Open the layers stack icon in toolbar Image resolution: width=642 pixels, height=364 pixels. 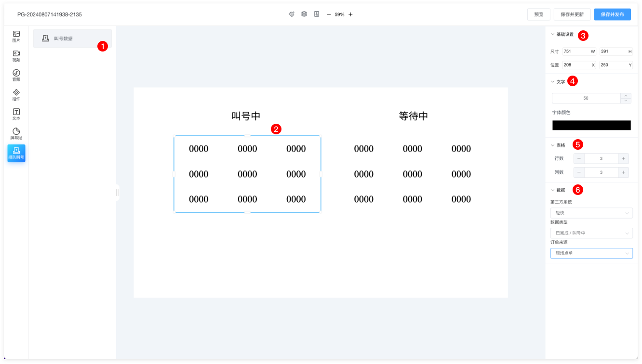tap(304, 14)
